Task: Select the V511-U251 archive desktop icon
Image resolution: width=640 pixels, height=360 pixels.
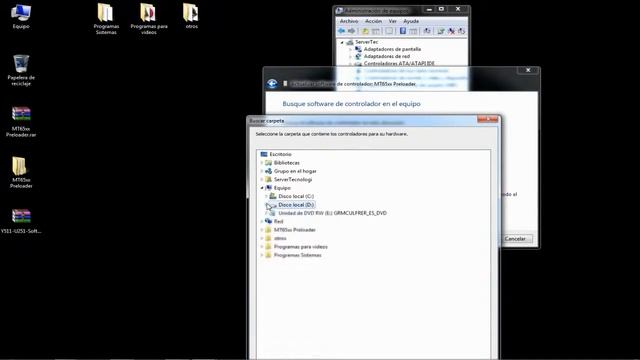Action: (21, 221)
